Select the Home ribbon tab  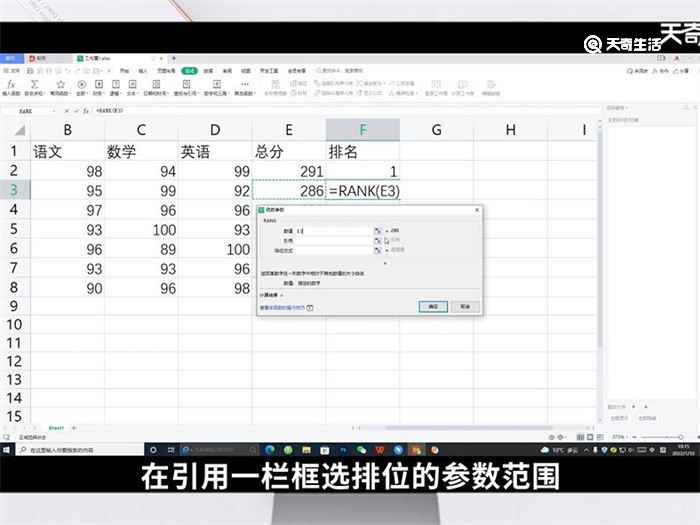point(125,71)
